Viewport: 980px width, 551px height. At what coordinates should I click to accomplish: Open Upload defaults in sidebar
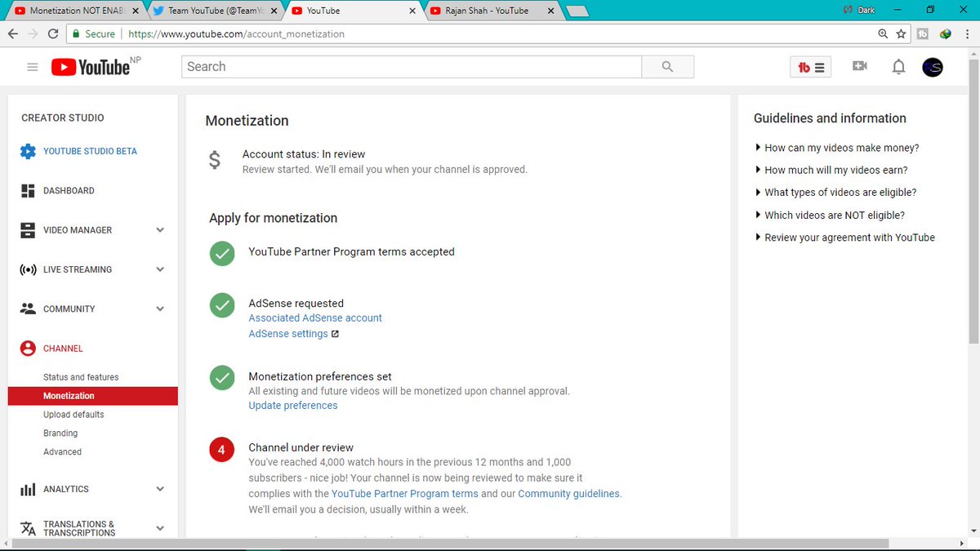click(x=73, y=415)
